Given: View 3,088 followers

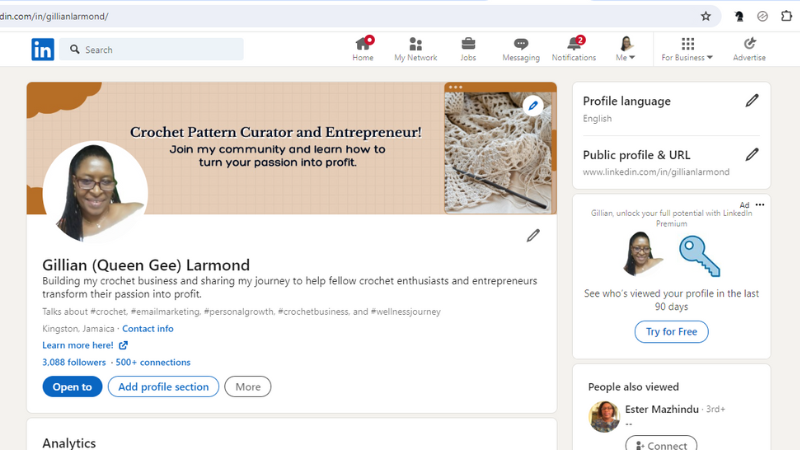Looking at the screenshot, I should coord(74,362).
